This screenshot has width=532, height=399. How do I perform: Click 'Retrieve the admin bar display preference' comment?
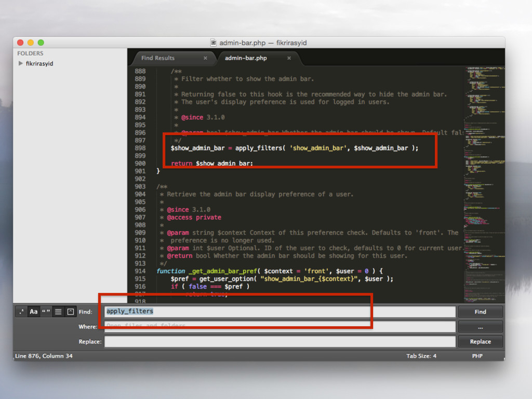coord(241,194)
